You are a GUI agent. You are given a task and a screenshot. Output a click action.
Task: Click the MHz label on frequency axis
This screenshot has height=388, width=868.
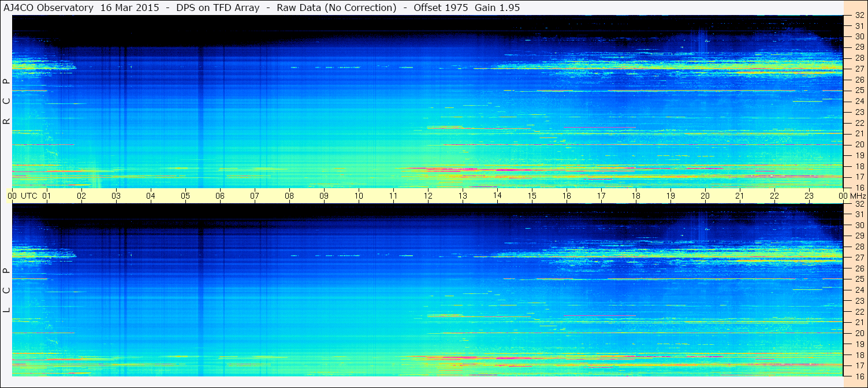click(858, 196)
